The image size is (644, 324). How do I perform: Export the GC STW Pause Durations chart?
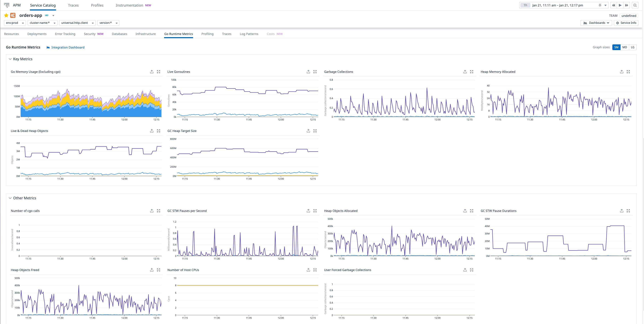point(622,211)
